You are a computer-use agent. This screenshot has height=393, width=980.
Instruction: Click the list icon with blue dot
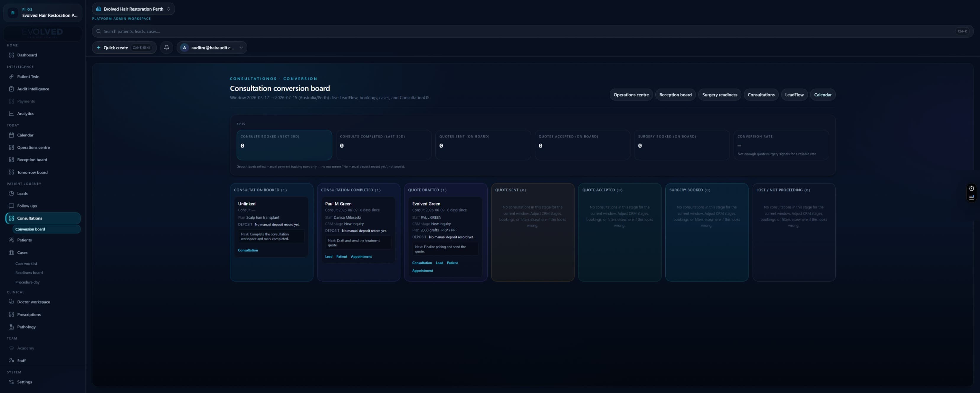tap(971, 197)
